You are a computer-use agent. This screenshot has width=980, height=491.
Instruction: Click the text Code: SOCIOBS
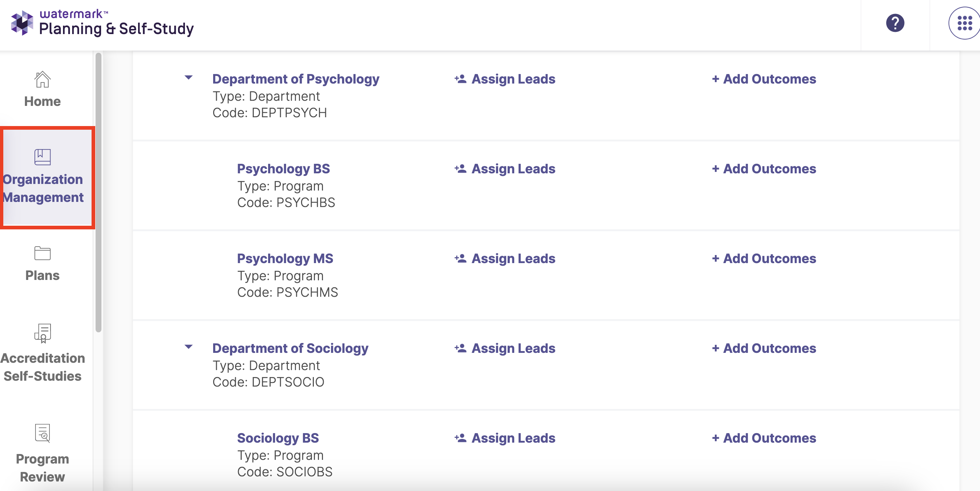click(285, 472)
